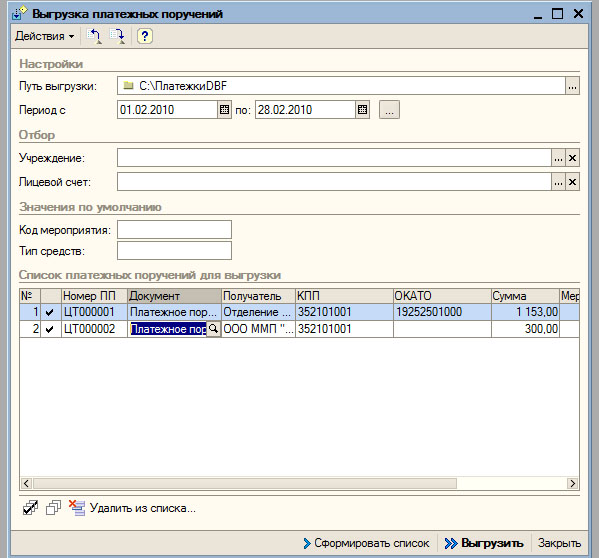
Task: Click the Выгрузить button
Action: click(484, 543)
